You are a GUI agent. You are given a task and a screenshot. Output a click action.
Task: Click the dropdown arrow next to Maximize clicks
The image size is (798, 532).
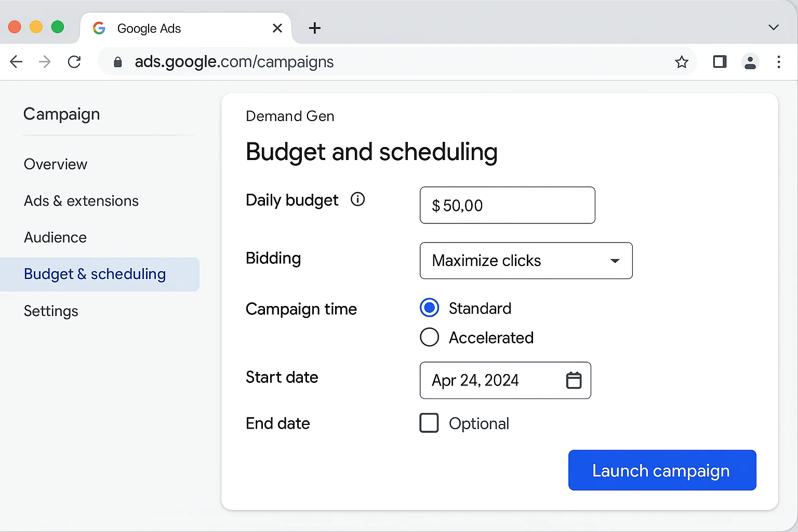pyautogui.click(x=615, y=261)
